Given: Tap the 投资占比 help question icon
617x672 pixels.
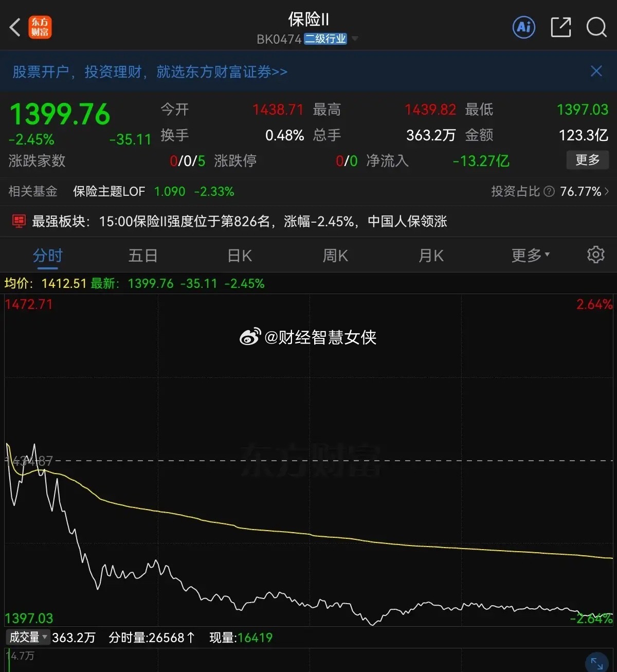Looking at the screenshot, I should (549, 192).
